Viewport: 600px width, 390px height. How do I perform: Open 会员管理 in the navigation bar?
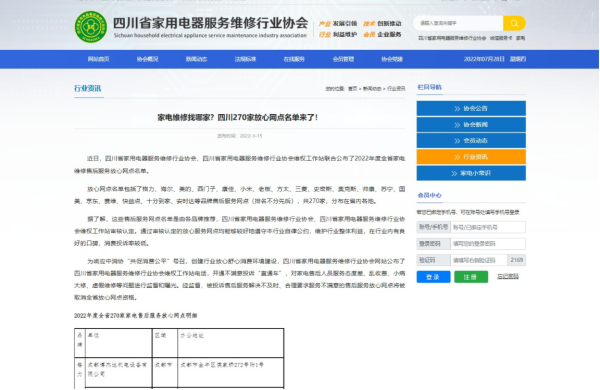click(x=343, y=59)
